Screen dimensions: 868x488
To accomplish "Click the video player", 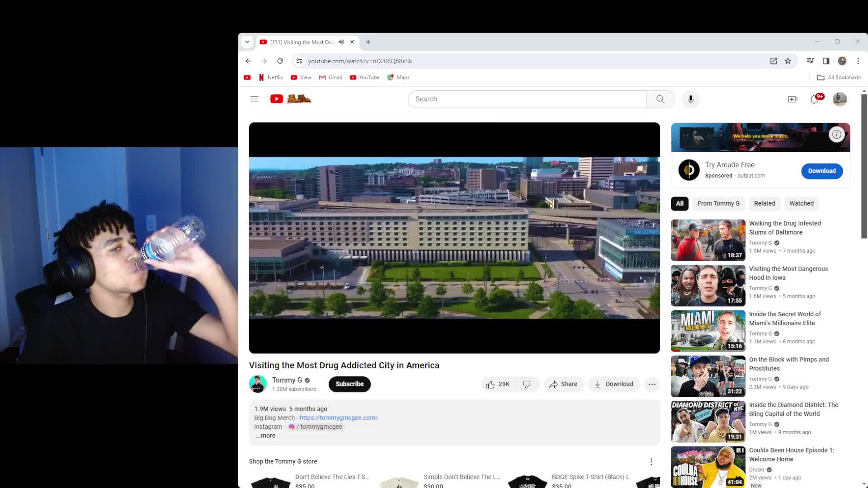I will click(x=454, y=238).
